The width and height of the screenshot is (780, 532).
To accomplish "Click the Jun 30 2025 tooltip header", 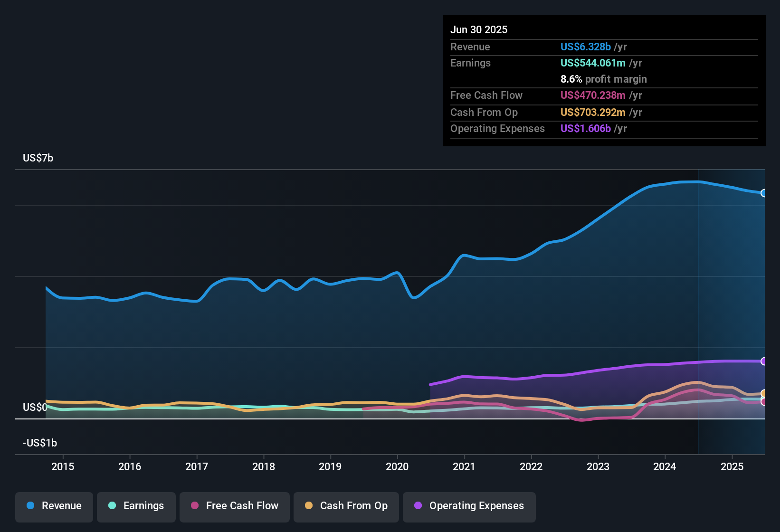I will click(x=479, y=29).
